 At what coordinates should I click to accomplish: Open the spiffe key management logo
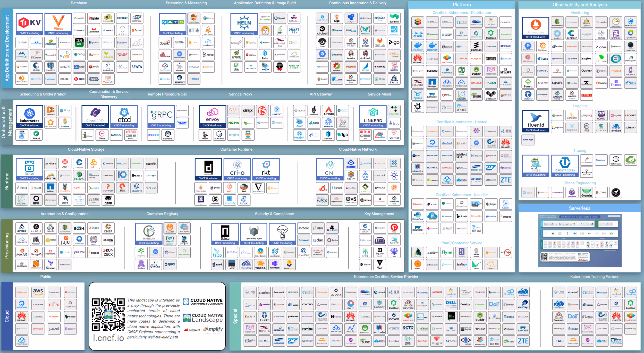click(x=394, y=240)
